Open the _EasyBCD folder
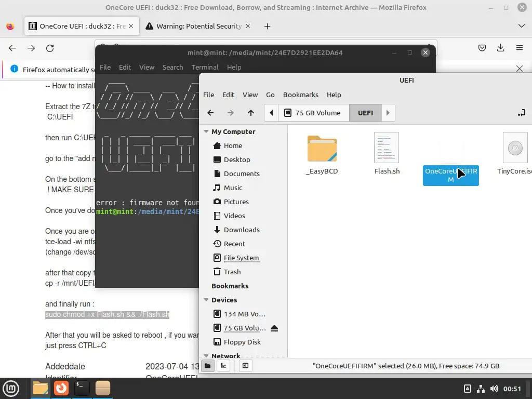The image size is (532, 399). click(322, 154)
